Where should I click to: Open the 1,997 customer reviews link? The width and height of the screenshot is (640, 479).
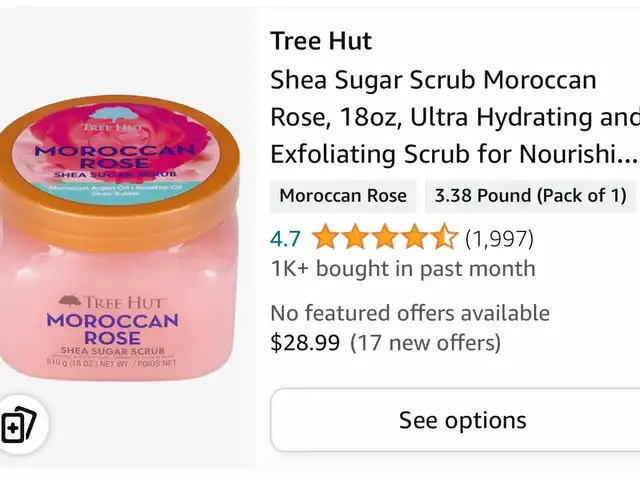pyautogui.click(x=499, y=238)
